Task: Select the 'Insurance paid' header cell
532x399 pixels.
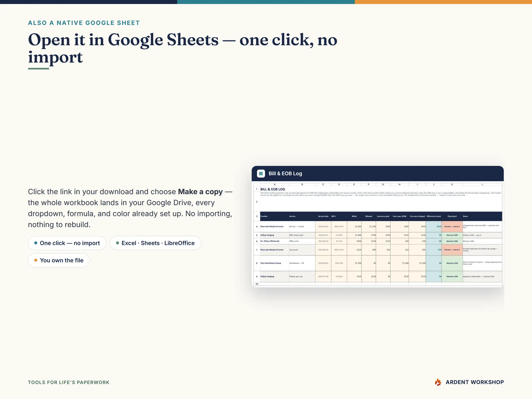Action: coord(383,216)
